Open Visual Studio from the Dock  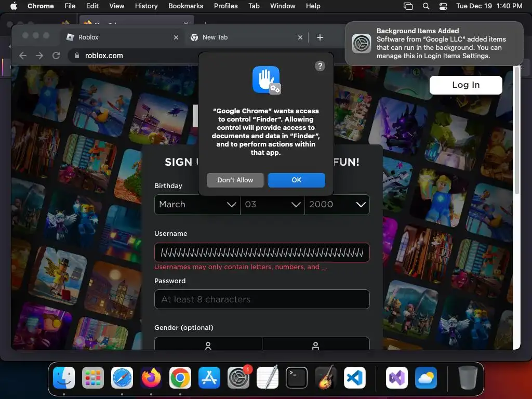[396, 378]
